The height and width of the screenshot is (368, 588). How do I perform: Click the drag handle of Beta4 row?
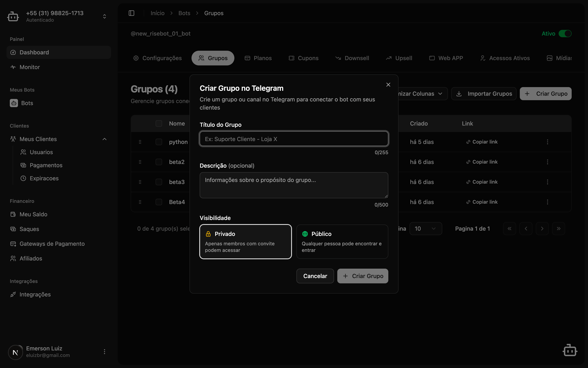coord(140,202)
